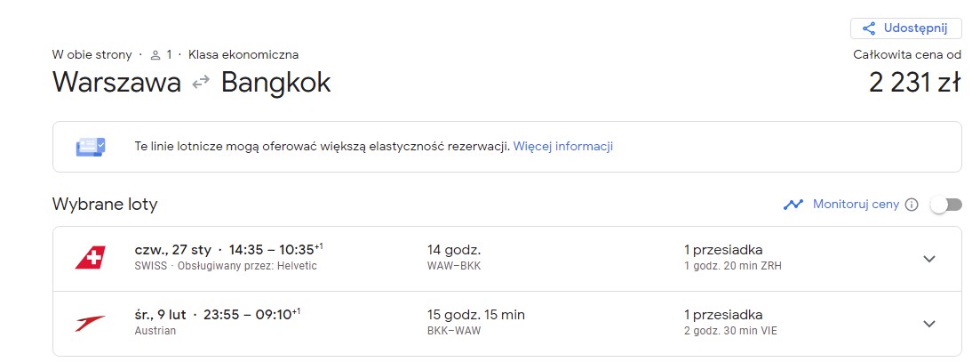Click the share icon in the Udostępnij button
This screenshot has width=980, height=362.
(x=868, y=28)
